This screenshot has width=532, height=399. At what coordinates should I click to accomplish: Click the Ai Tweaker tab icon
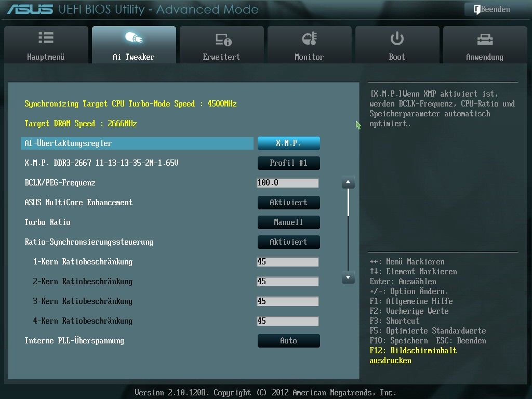[x=134, y=37]
